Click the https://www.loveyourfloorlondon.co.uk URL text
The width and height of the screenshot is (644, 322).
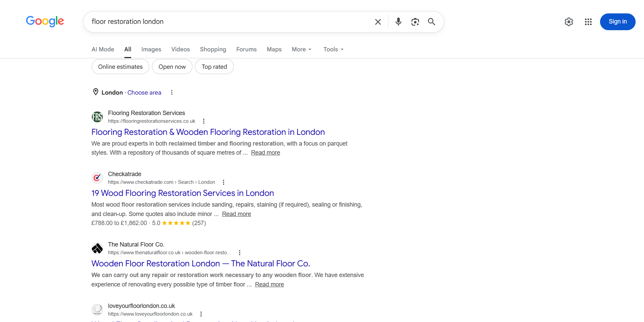150,314
